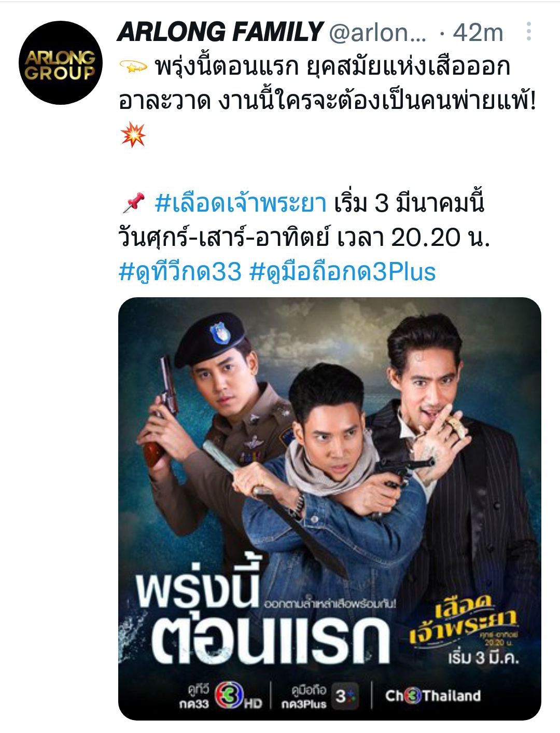The height and width of the screenshot is (733, 560).
Task: Click the shooting star emoji starting tweet
Action: tap(133, 67)
